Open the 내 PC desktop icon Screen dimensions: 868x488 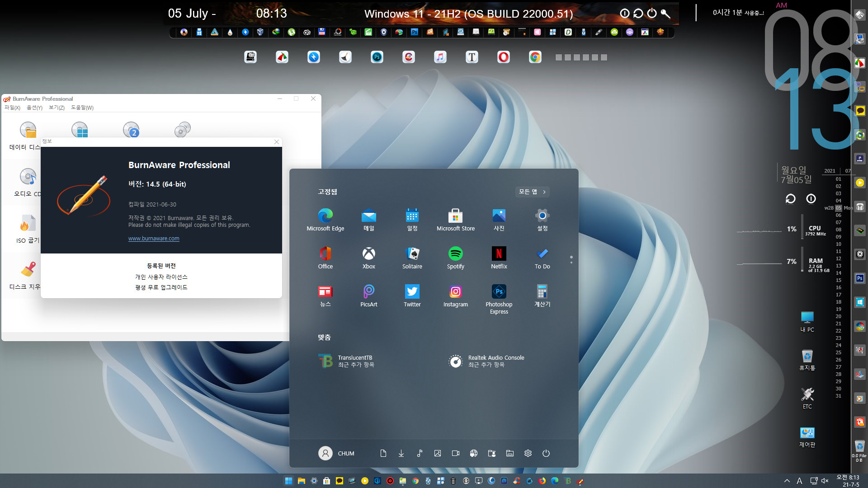(x=807, y=321)
